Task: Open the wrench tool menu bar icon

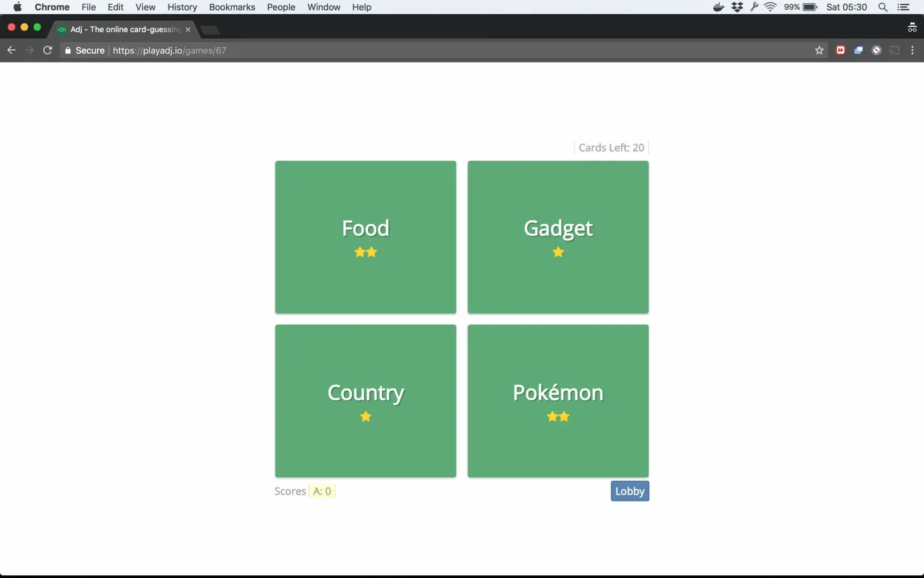Action: coord(754,7)
